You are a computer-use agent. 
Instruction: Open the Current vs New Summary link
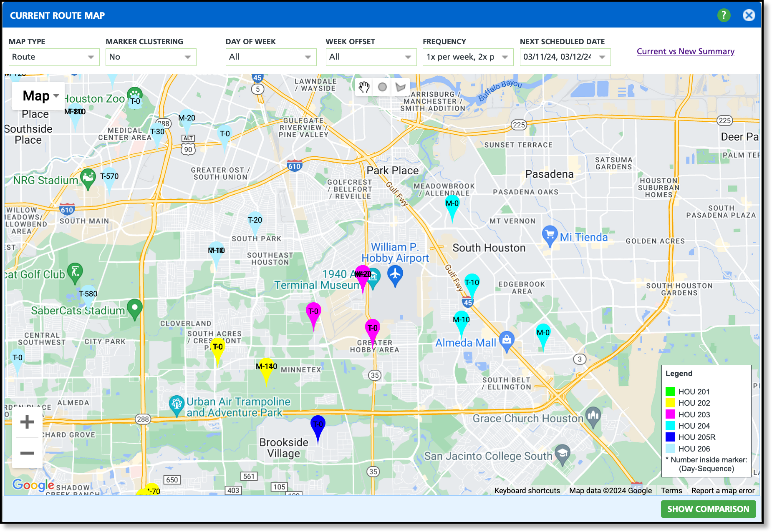coord(685,51)
